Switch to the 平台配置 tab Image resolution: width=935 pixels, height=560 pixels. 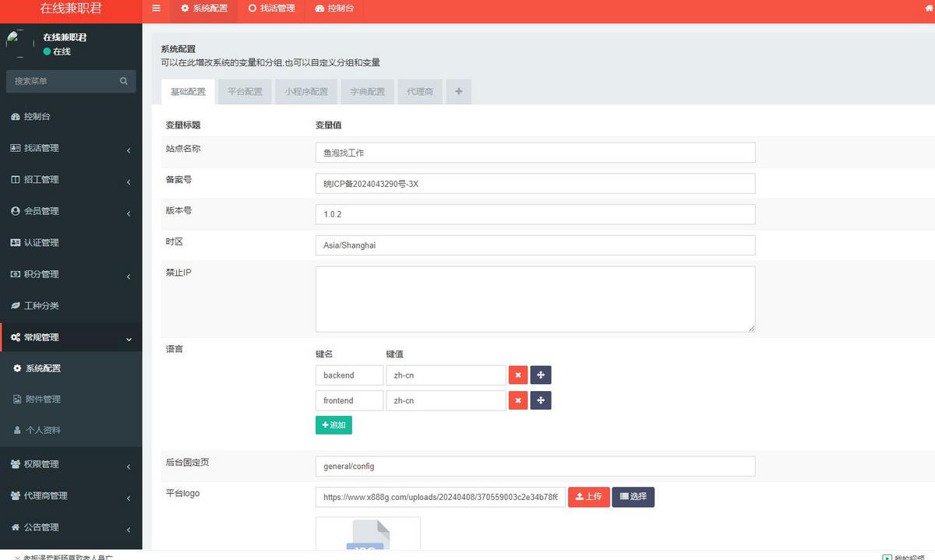click(245, 92)
